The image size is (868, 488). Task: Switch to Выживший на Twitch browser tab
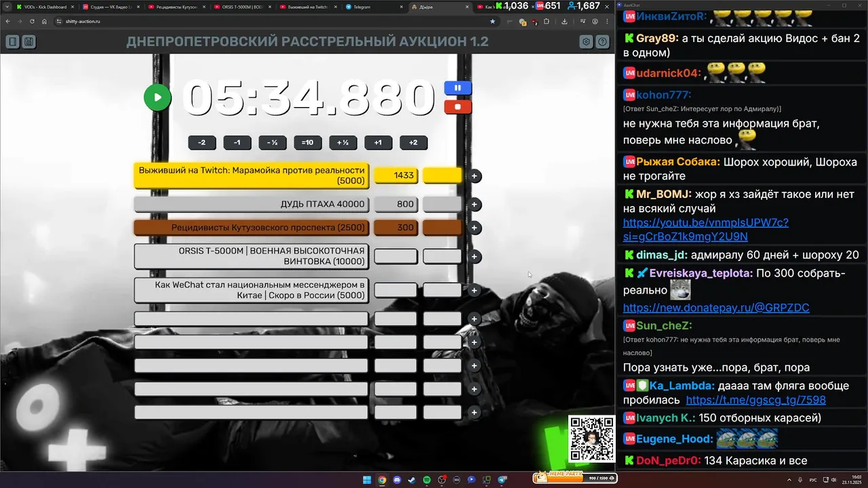[308, 7]
